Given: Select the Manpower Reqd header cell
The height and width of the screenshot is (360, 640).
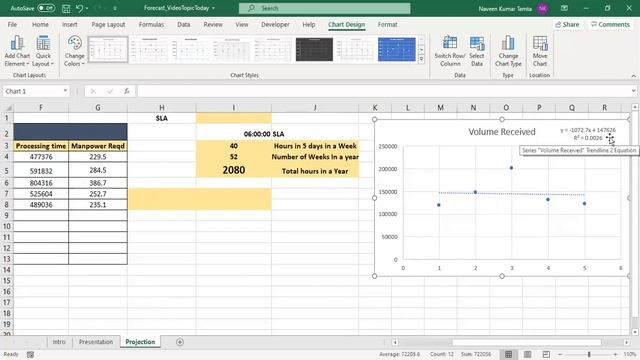Looking at the screenshot, I should pyautogui.click(x=98, y=146).
